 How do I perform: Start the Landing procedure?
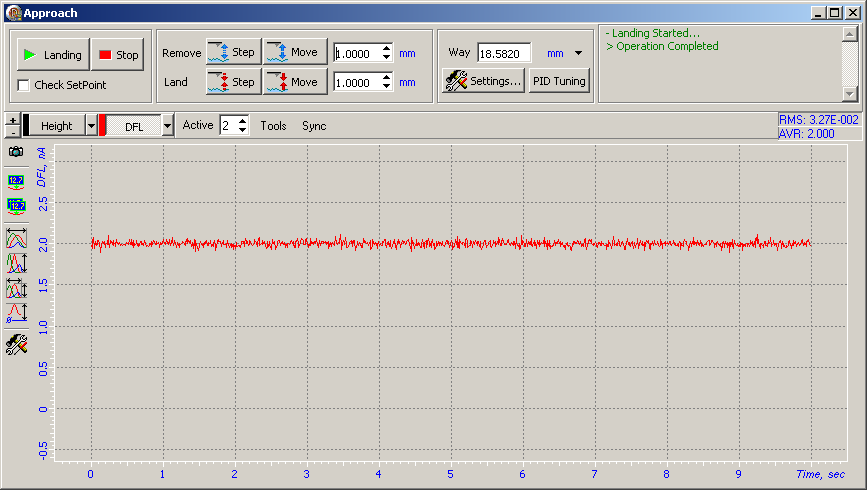[53, 55]
